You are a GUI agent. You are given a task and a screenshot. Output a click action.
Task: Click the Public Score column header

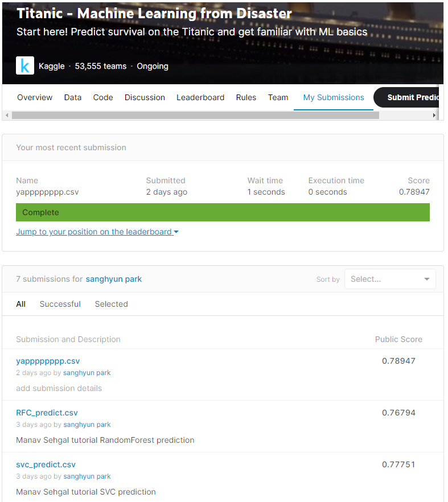398,339
